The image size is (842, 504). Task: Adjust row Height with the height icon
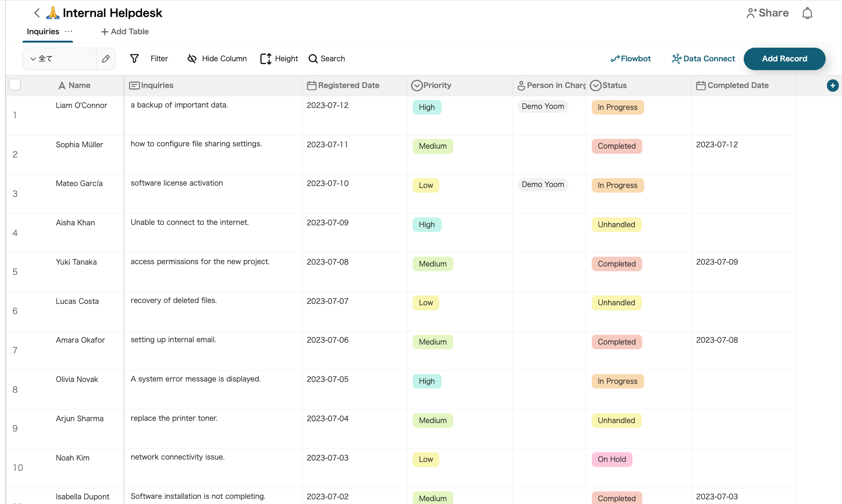(x=266, y=59)
